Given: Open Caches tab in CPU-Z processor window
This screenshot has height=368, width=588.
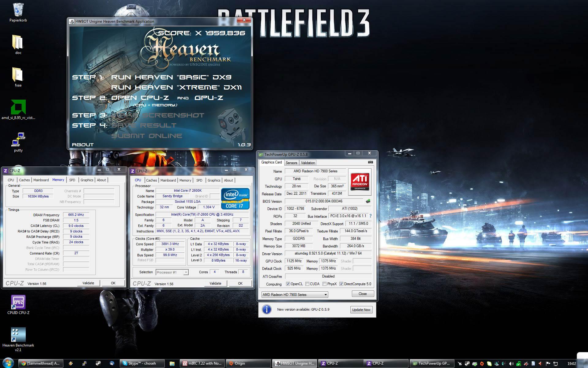Looking at the screenshot, I should coord(151,180).
